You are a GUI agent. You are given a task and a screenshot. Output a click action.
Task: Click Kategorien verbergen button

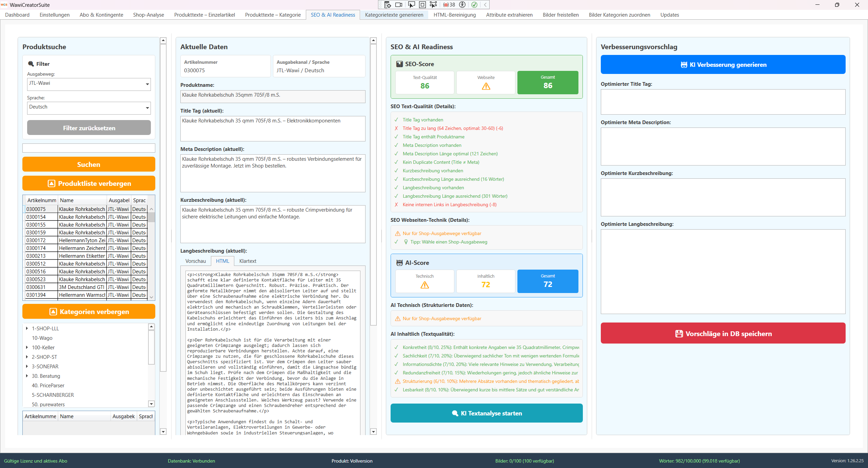tap(89, 312)
